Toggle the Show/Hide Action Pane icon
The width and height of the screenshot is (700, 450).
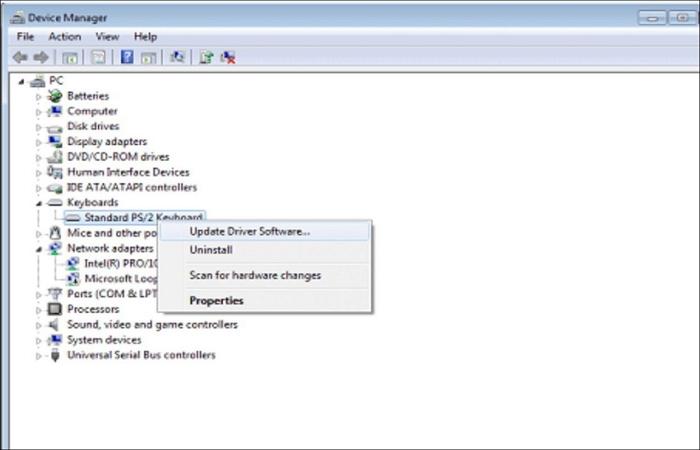149,57
